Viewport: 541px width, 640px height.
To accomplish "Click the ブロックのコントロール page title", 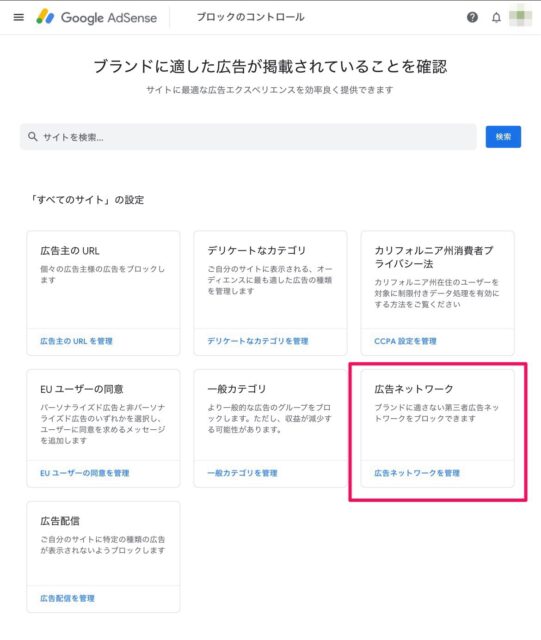I will tap(251, 17).
